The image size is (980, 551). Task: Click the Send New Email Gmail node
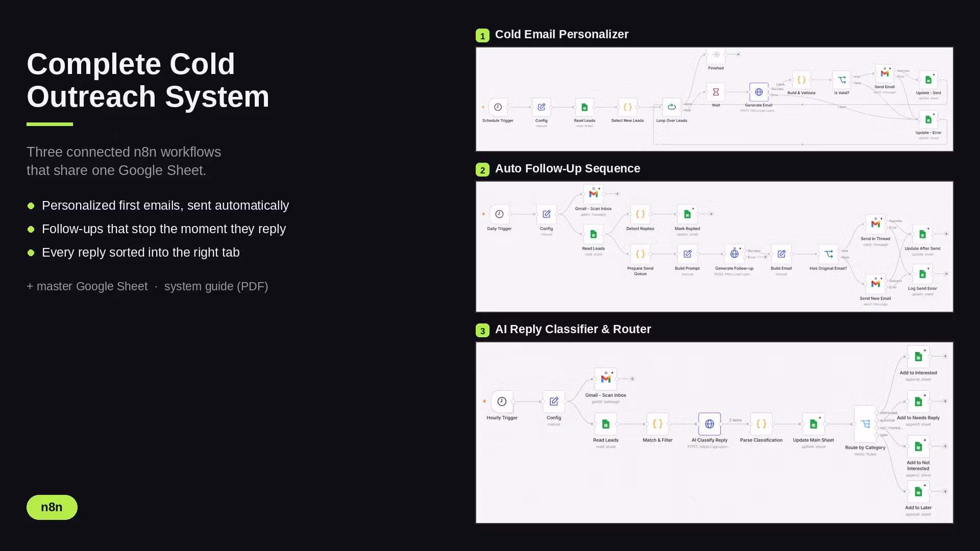pos(875,284)
